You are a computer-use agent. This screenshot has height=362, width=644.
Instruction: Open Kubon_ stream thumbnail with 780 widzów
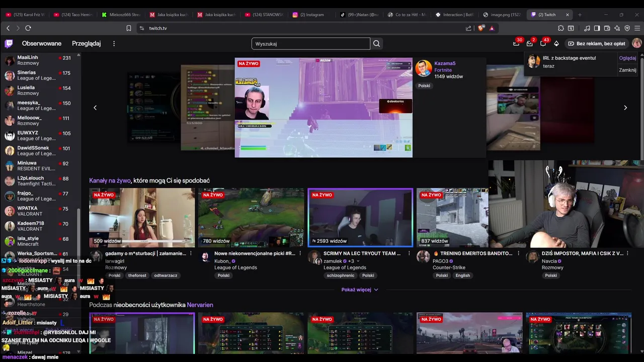coord(251,218)
